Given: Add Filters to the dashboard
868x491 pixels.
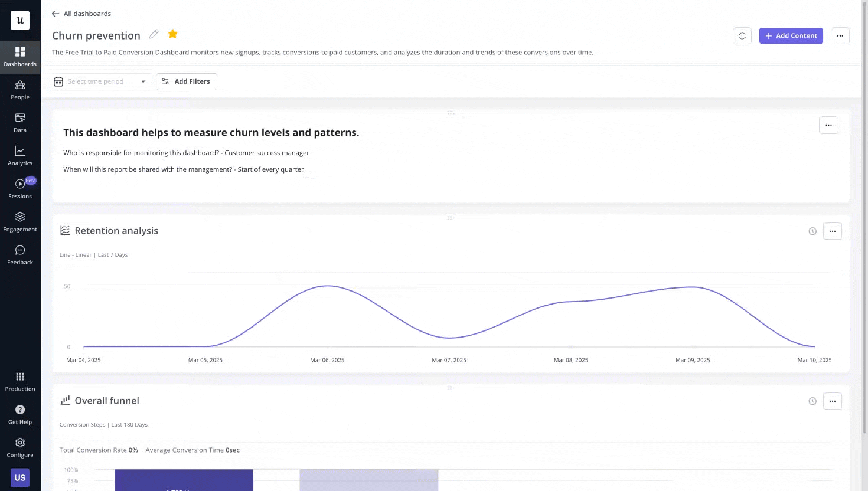Looking at the screenshot, I should tap(186, 81).
